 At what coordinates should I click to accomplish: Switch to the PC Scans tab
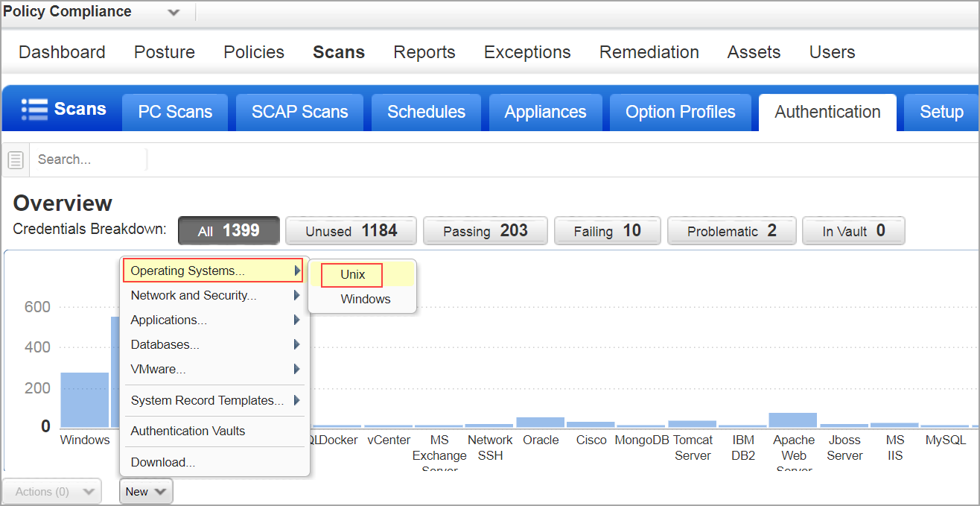(x=175, y=112)
